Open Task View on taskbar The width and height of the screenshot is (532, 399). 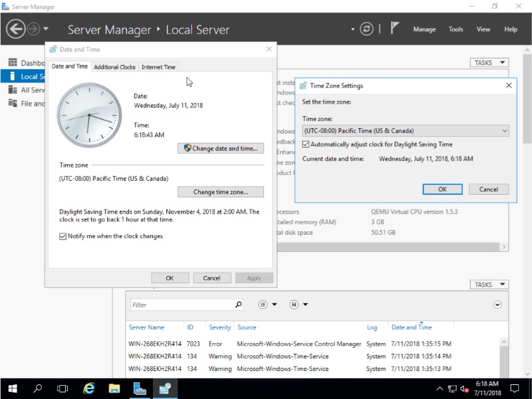tap(63, 389)
